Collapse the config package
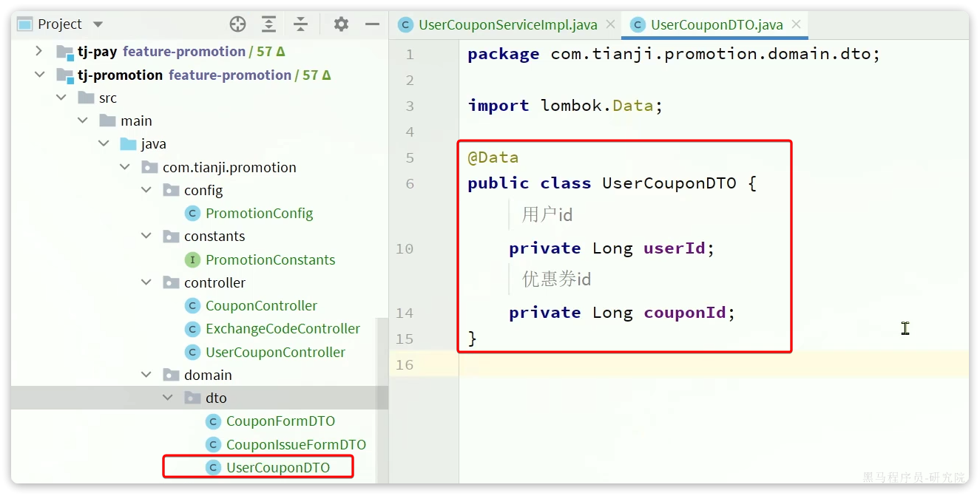980x496 pixels. point(146,190)
